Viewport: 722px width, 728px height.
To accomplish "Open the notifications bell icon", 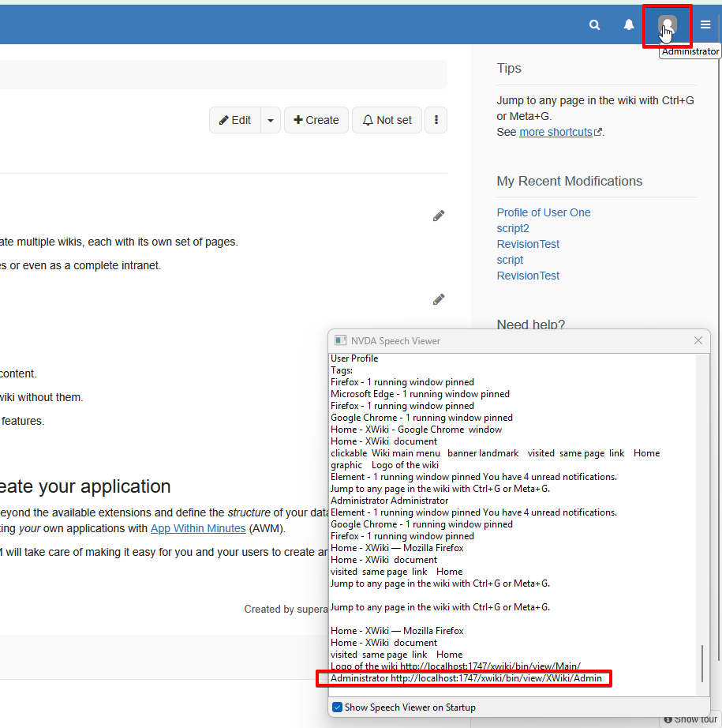I will pos(629,25).
